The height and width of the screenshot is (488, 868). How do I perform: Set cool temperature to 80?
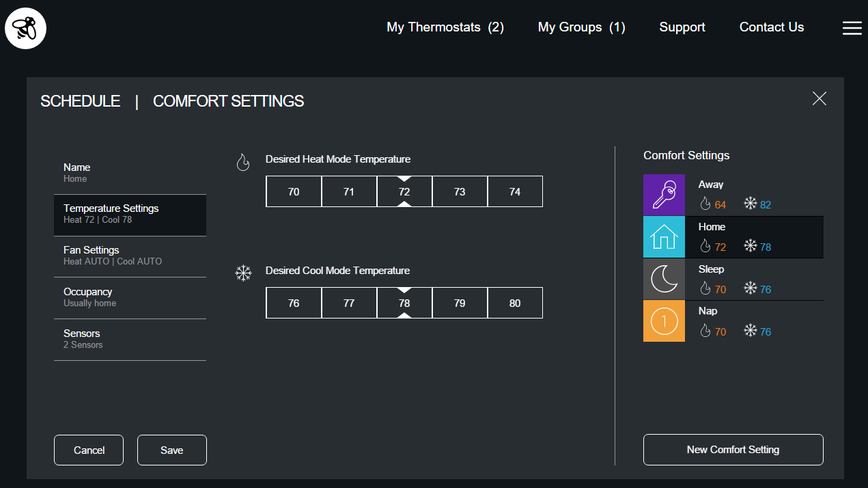[x=515, y=303]
